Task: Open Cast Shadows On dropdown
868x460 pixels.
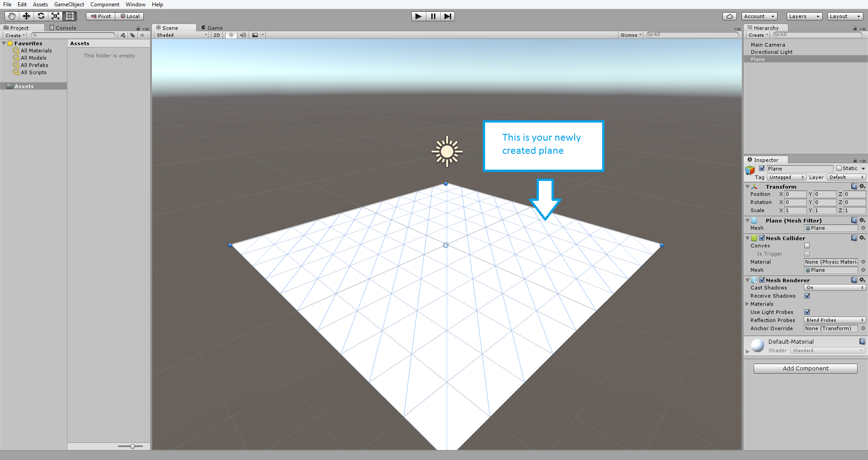Action: tap(835, 288)
